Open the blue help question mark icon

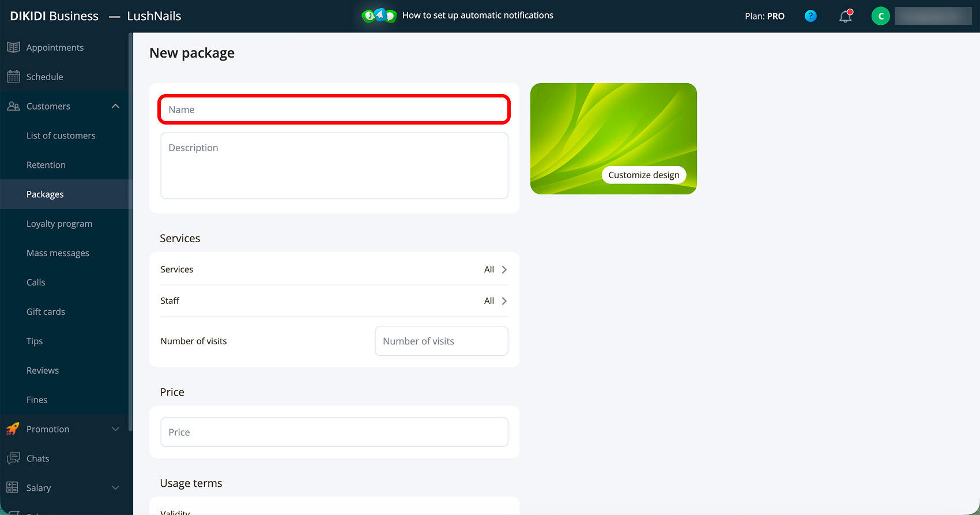[811, 16]
